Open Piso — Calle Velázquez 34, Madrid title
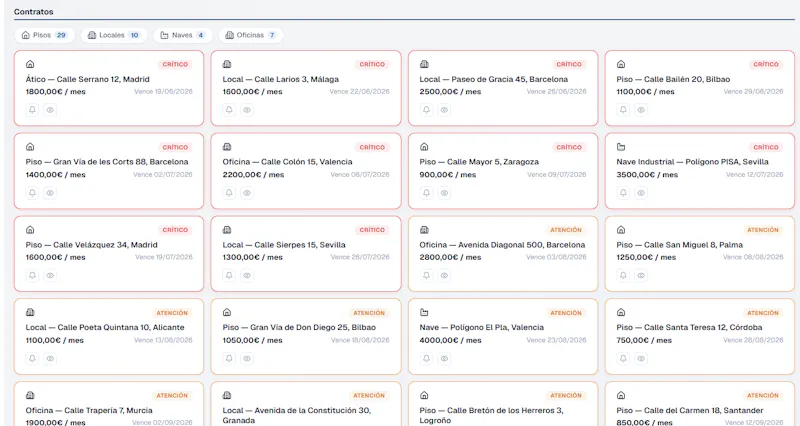The image size is (800, 426). pyautogui.click(x=91, y=245)
